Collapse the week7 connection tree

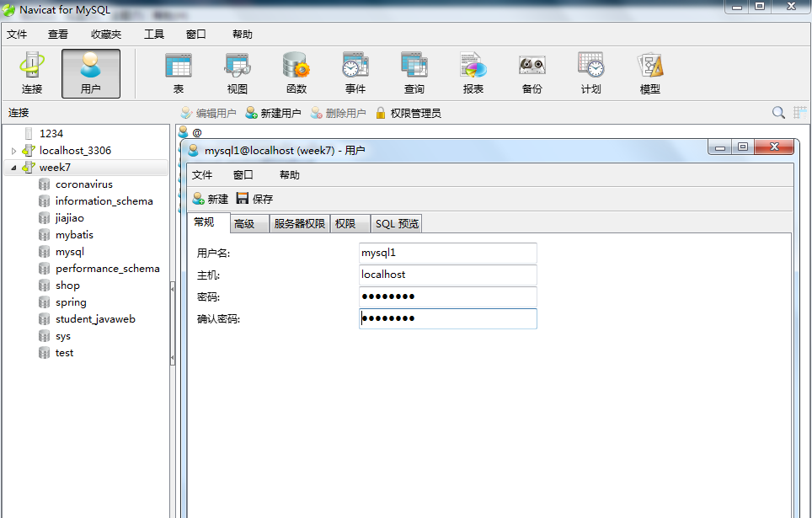click(x=14, y=168)
